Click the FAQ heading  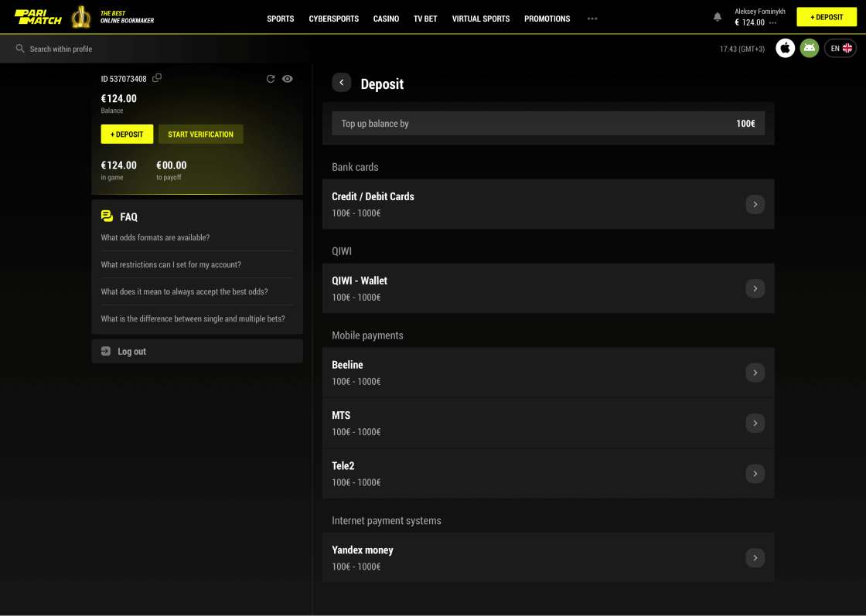tap(128, 217)
